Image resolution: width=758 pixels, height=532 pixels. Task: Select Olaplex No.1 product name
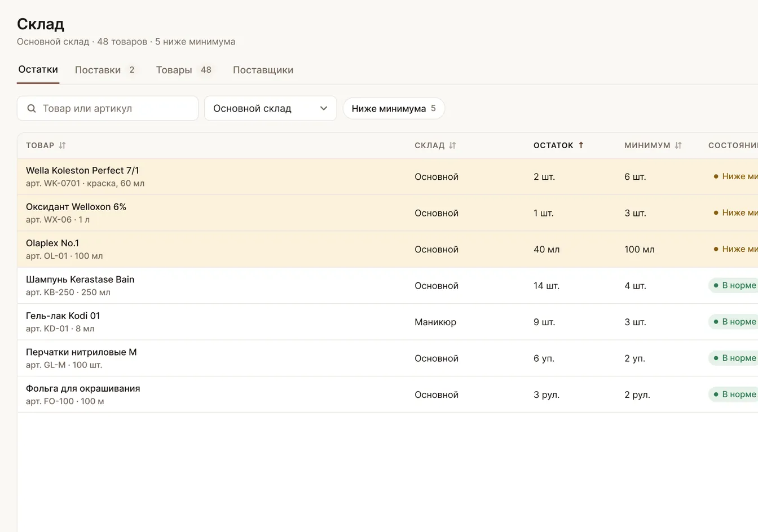(x=52, y=243)
